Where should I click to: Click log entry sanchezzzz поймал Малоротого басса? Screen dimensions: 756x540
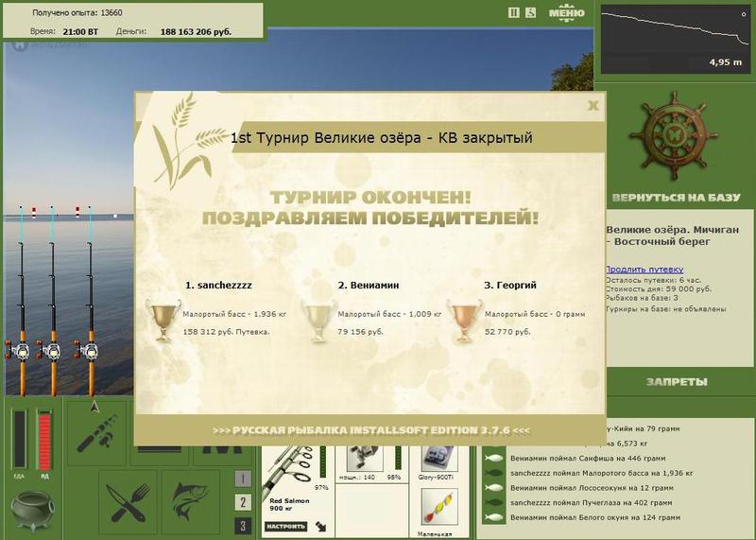[x=602, y=474]
